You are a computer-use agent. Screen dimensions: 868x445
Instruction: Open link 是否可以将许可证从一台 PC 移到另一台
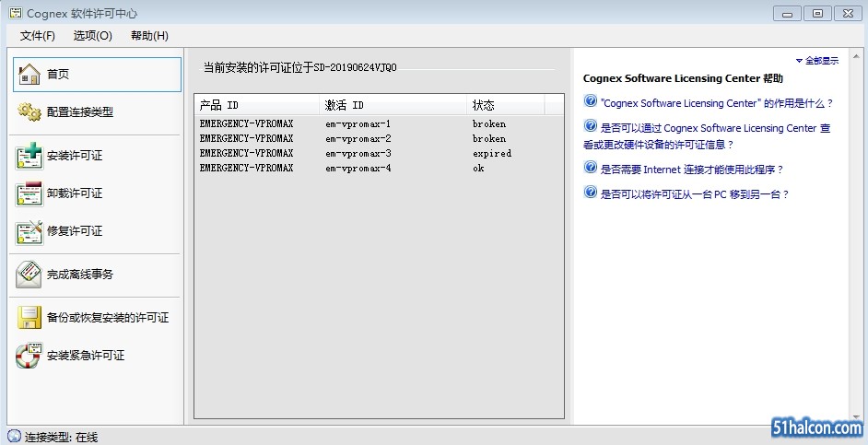tap(695, 194)
